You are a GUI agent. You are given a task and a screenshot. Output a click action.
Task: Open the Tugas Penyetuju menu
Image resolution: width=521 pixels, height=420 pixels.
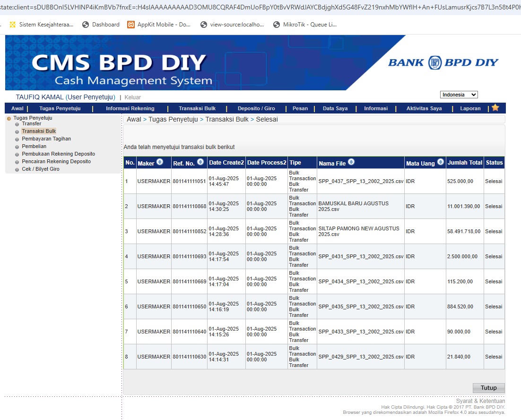pos(60,108)
